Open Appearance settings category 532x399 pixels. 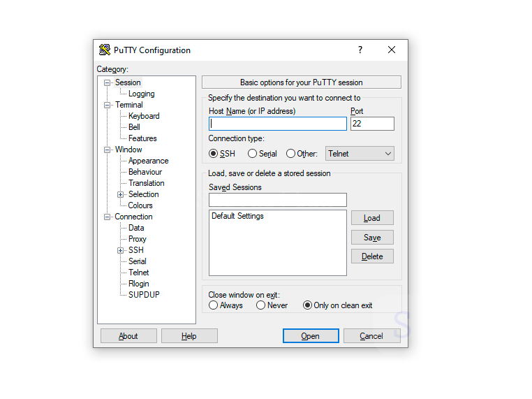click(148, 161)
